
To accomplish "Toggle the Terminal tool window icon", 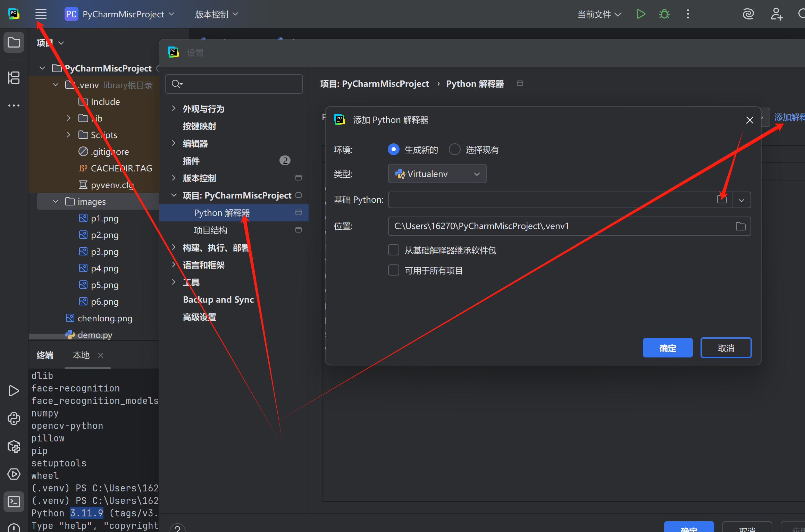I will 14,502.
